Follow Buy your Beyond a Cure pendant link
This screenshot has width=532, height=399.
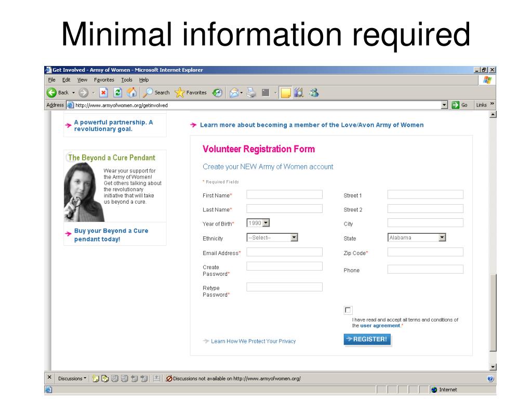pyautogui.click(x=111, y=235)
